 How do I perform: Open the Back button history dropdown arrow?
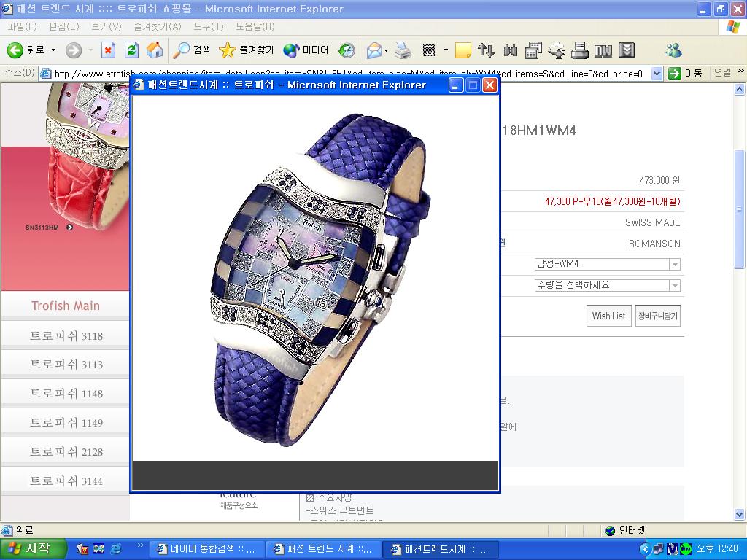(x=53, y=50)
